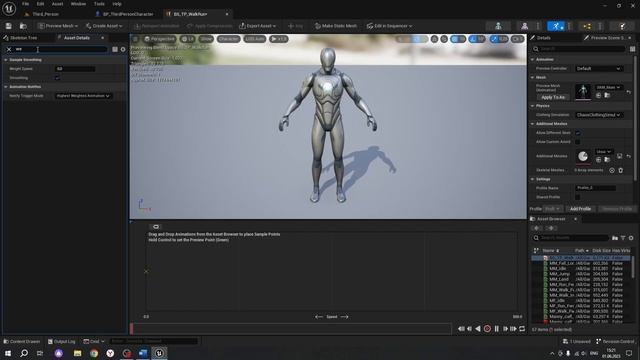Image resolution: width=640 pixels, height=360 pixels.
Task: Toggle the Smoothing checkbox
Action: coord(57,78)
